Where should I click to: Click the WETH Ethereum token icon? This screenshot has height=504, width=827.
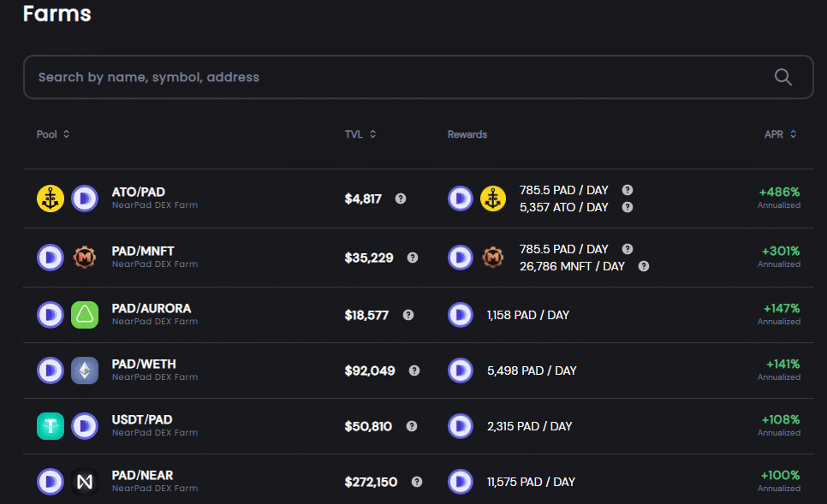(85, 371)
